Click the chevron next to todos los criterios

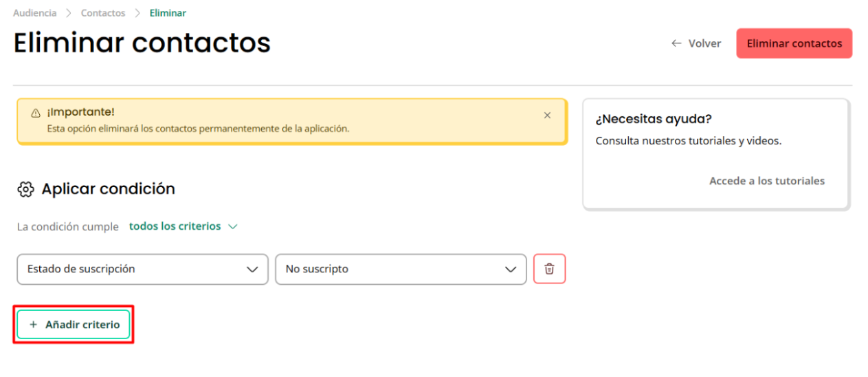click(x=232, y=226)
